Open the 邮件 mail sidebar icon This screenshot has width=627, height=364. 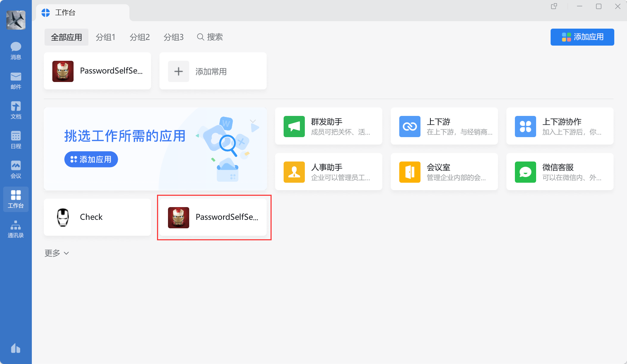coord(16,80)
